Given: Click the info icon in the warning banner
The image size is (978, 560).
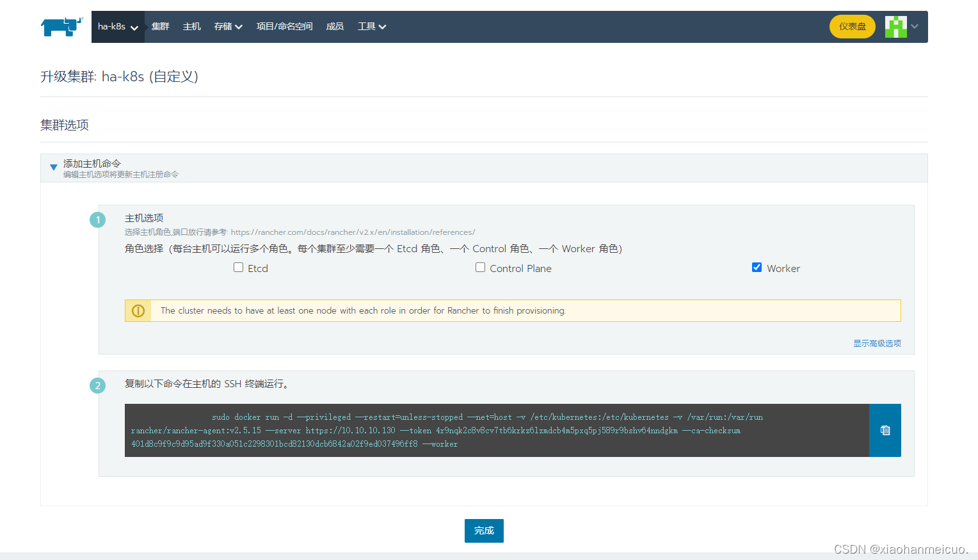Looking at the screenshot, I should click(x=138, y=311).
